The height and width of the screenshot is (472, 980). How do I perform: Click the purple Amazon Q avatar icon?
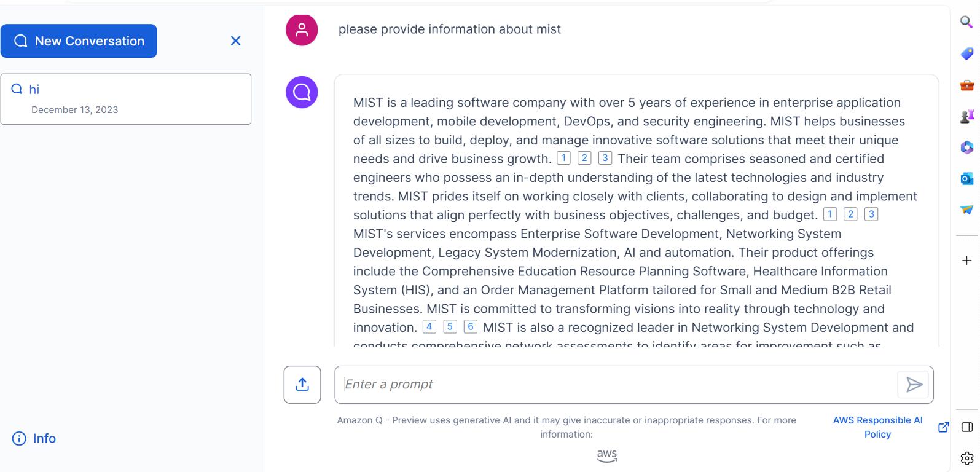coord(302,92)
